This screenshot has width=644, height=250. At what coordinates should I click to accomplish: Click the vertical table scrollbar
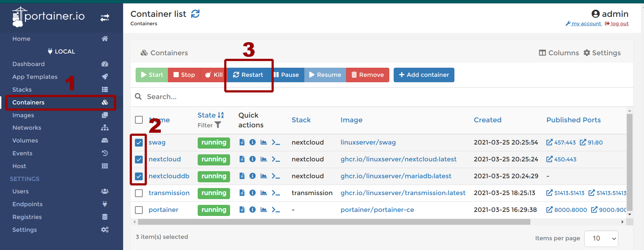point(629,162)
